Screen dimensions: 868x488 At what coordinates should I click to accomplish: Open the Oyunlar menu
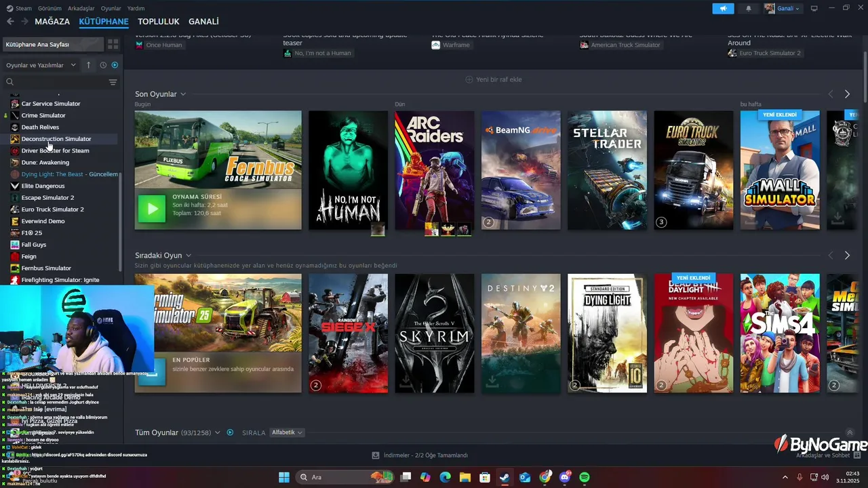coord(111,8)
